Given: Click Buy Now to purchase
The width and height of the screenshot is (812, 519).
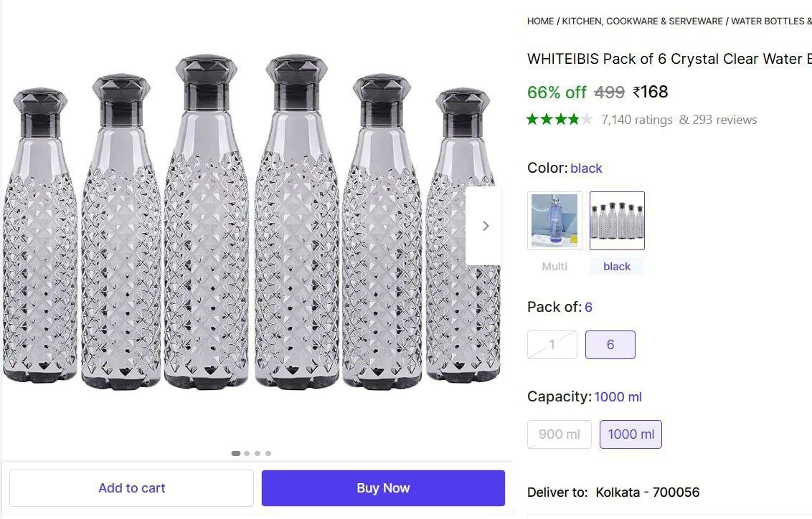Looking at the screenshot, I should (383, 487).
